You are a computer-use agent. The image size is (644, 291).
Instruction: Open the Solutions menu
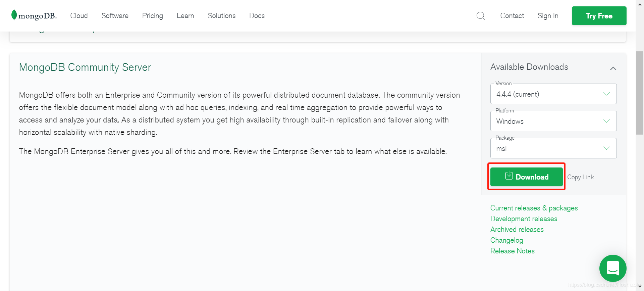tap(222, 16)
